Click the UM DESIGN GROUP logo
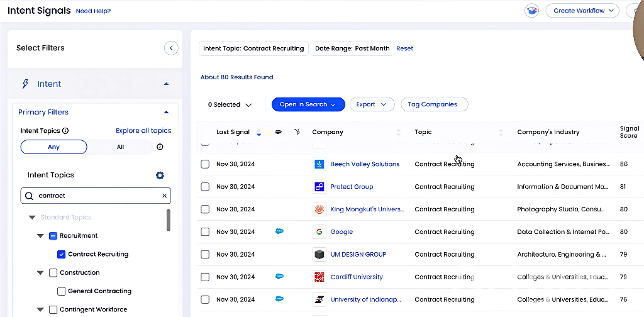The image size is (644, 317). click(319, 255)
